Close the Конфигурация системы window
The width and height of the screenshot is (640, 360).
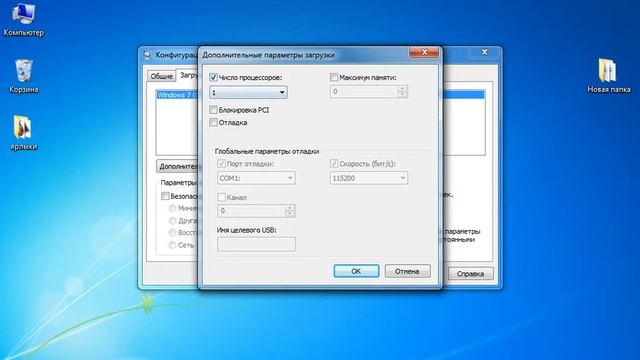(484, 52)
